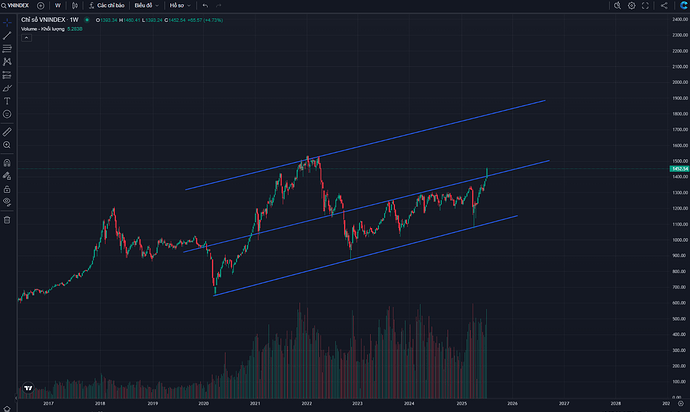The image size is (690, 412).
Task: Select the XABCD pattern tool
Action: point(7,62)
